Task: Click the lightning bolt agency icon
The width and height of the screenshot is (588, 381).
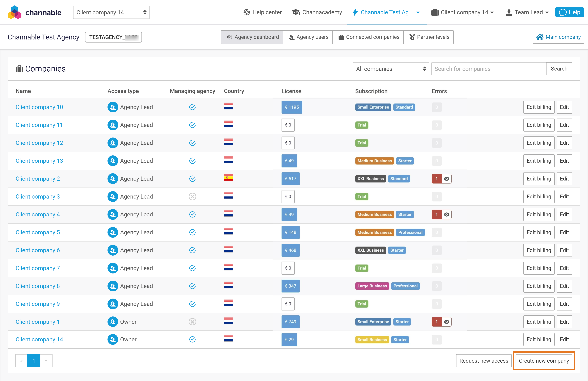Action: (355, 12)
